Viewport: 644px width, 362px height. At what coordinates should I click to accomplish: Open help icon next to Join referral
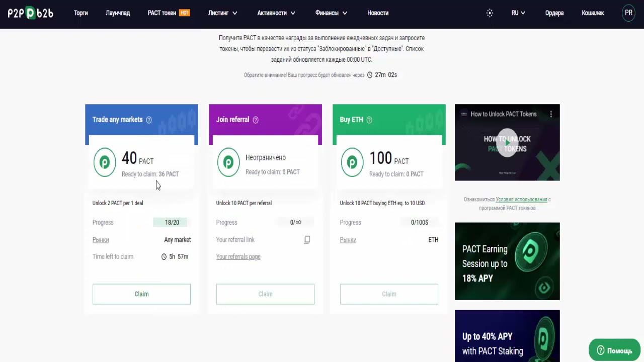point(256,120)
